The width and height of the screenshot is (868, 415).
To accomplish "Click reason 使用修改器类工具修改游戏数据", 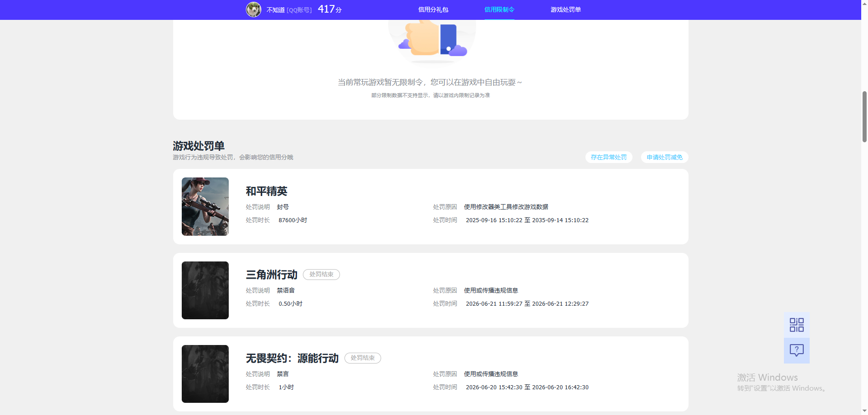I will [506, 207].
